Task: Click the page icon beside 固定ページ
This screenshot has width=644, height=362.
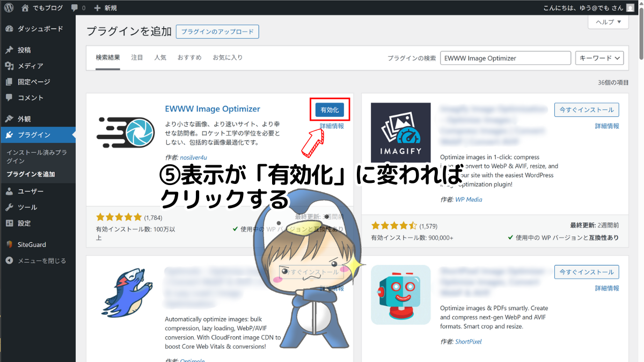Action: [9, 82]
